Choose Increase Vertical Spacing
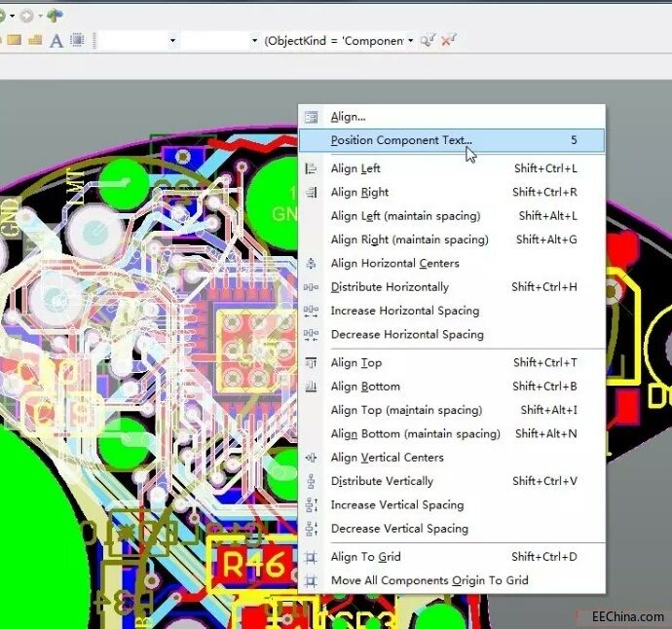This screenshot has height=629, width=672. (396, 505)
